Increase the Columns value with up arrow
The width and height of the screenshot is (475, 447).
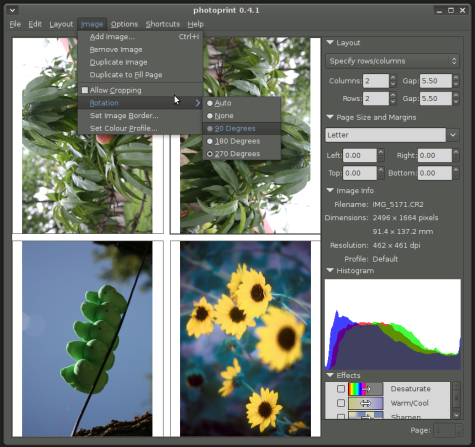[x=393, y=78]
